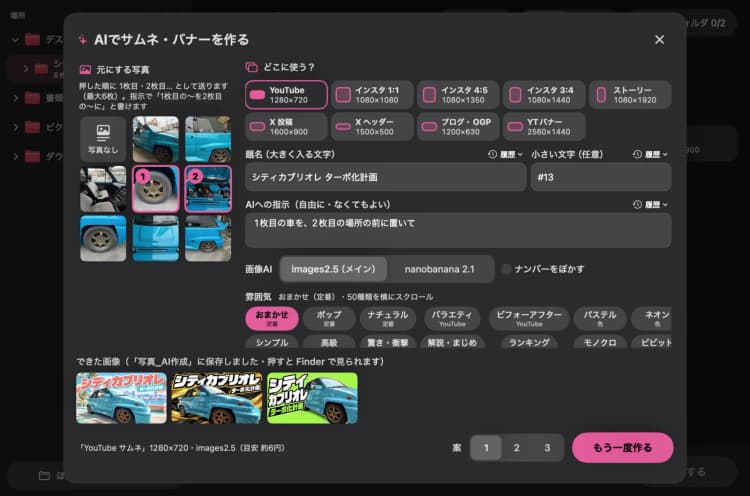Select the パステル mood chip

[x=600, y=318]
